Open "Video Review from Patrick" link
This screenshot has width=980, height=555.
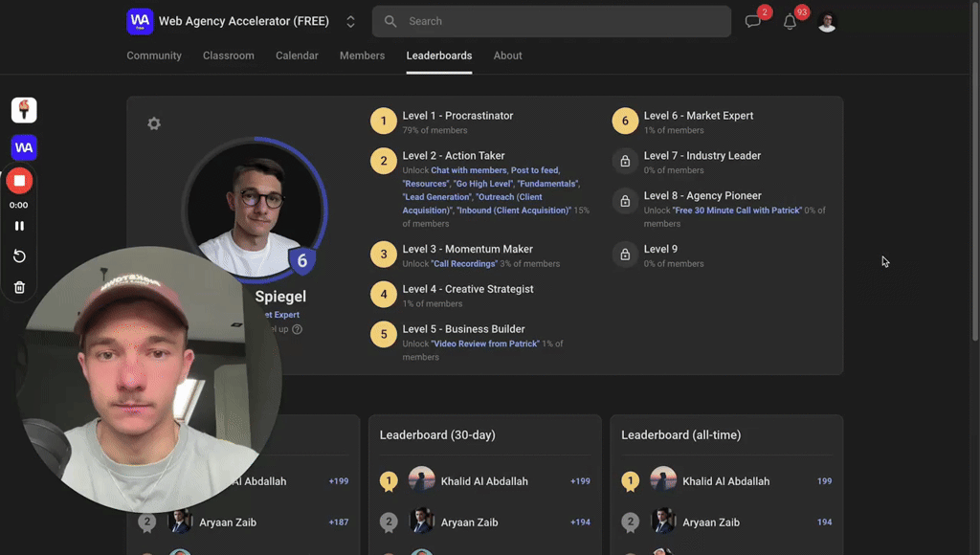[485, 344]
